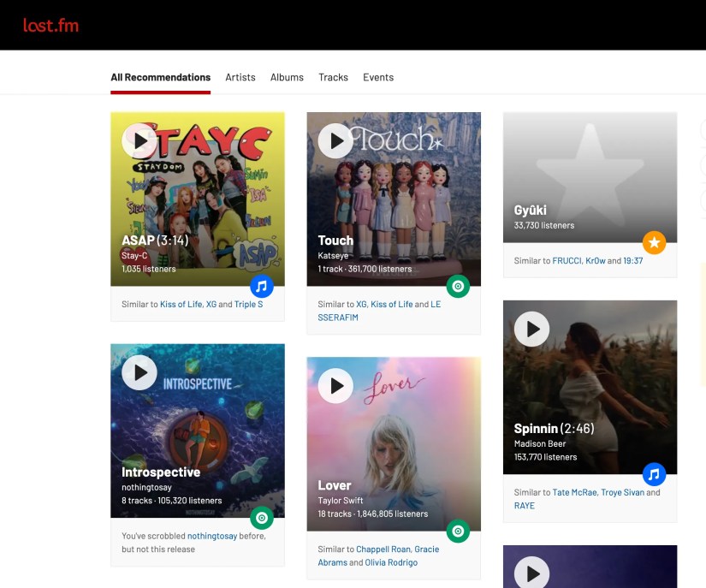Click '1 track · 361,700 listeners' text

click(x=365, y=269)
